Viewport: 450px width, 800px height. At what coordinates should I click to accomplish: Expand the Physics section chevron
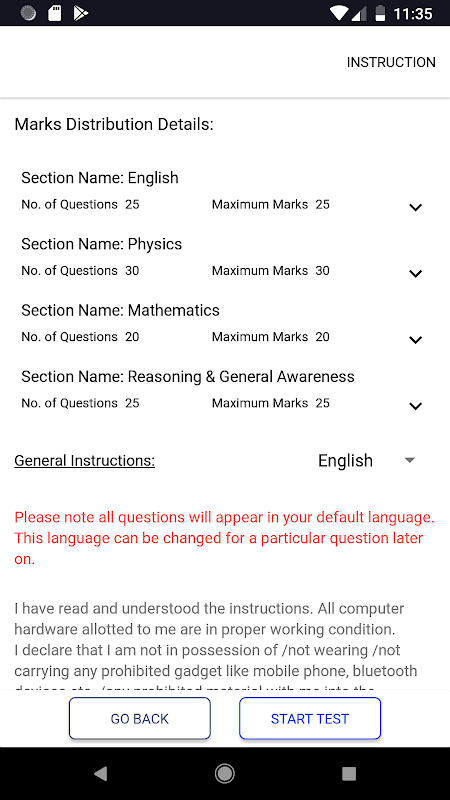pos(416,273)
